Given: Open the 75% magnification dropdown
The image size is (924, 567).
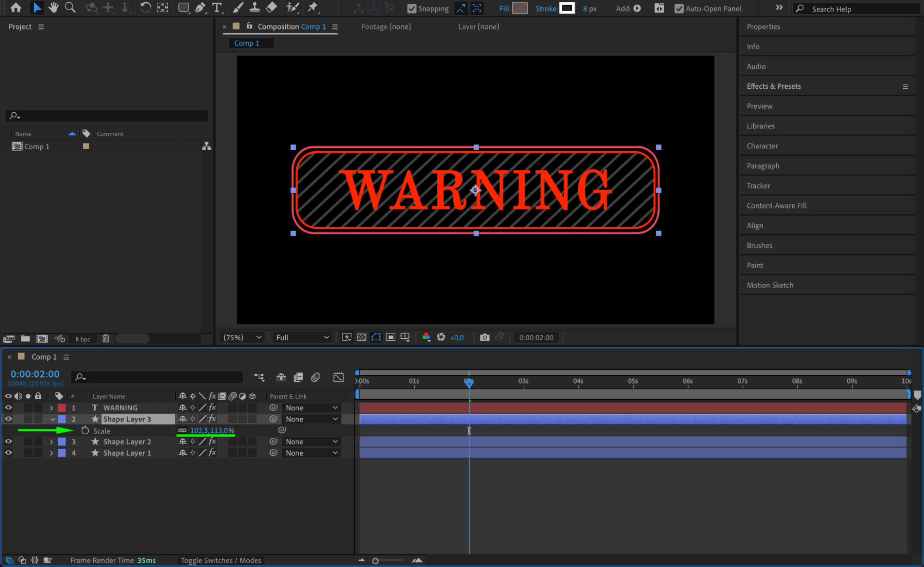Looking at the screenshot, I should click(242, 337).
